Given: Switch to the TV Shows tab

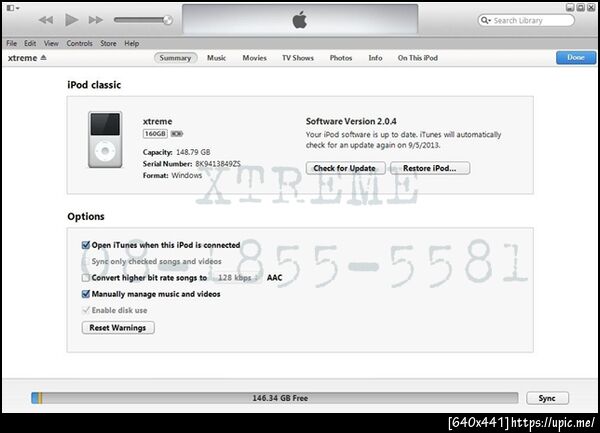Looking at the screenshot, I should [x=298, y=58].
